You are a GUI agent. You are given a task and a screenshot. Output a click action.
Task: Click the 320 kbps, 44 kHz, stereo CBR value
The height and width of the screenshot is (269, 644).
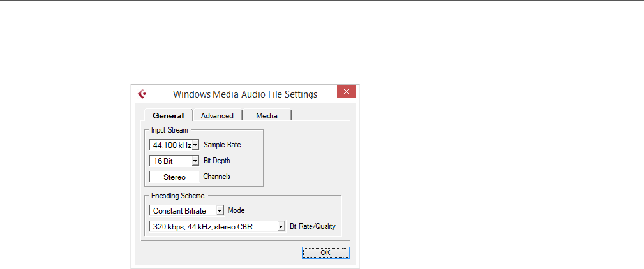pyautogui.click(x=213, y=226)
